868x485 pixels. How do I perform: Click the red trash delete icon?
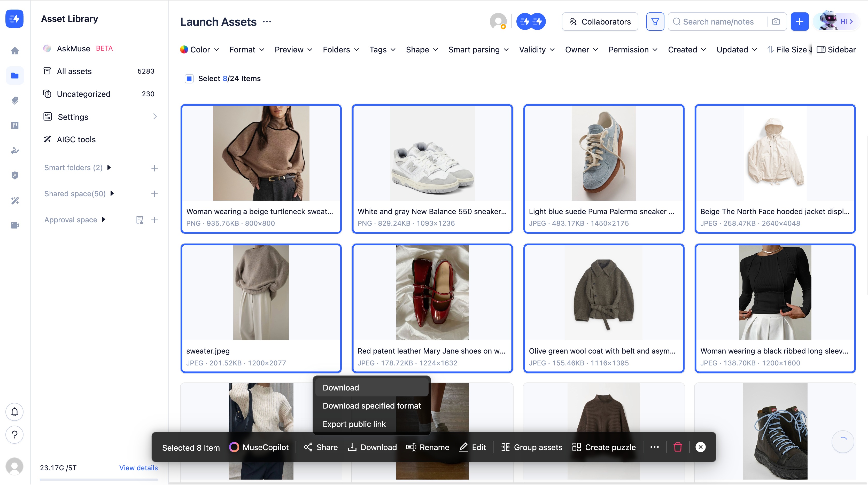(x=678, y=447)
